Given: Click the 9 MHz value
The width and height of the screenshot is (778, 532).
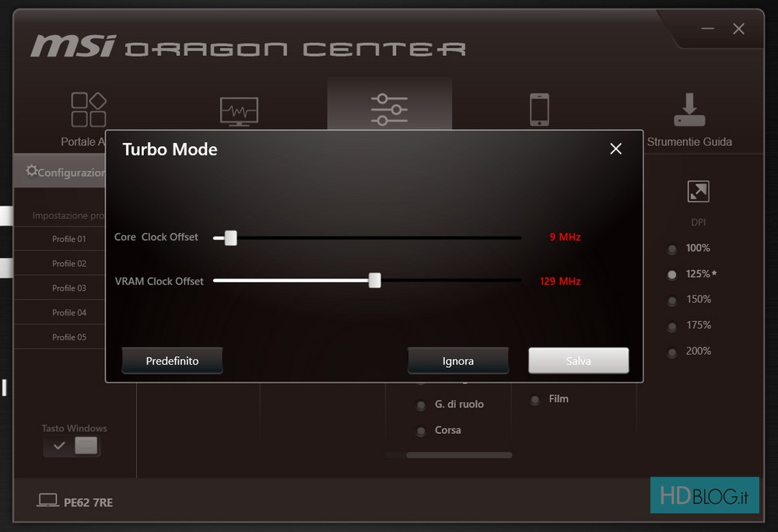Looking at the screenshot, I should click(x=565, y=237).
